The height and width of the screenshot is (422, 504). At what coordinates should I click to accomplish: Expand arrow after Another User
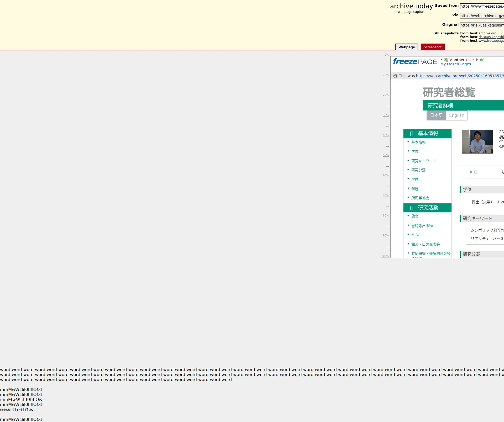(477, 60)
